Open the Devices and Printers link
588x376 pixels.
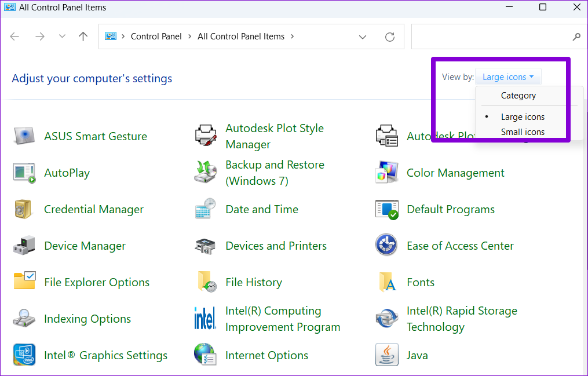click(x=276, y=246)
